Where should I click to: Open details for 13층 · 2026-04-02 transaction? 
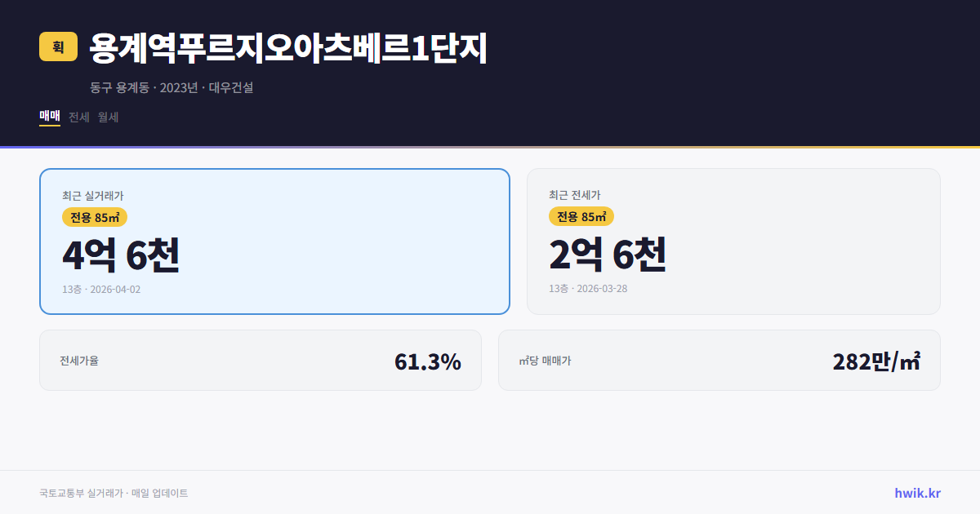(100, 288)
